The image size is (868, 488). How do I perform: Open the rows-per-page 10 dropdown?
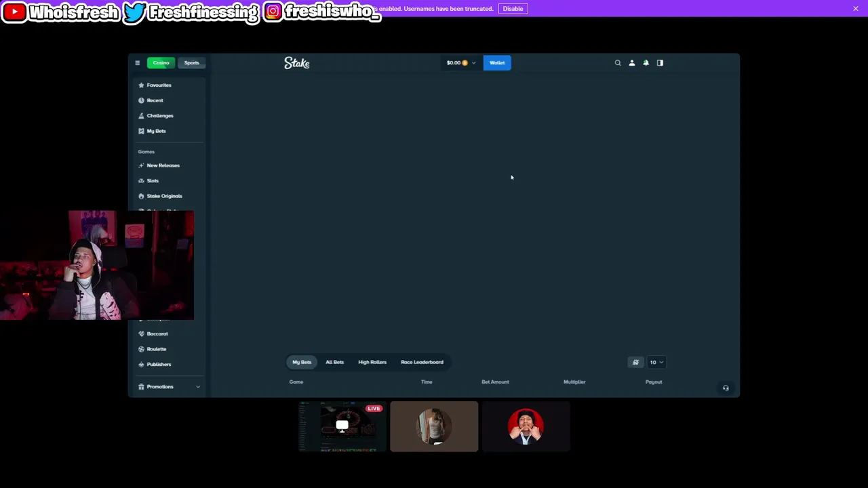point(656,362)
